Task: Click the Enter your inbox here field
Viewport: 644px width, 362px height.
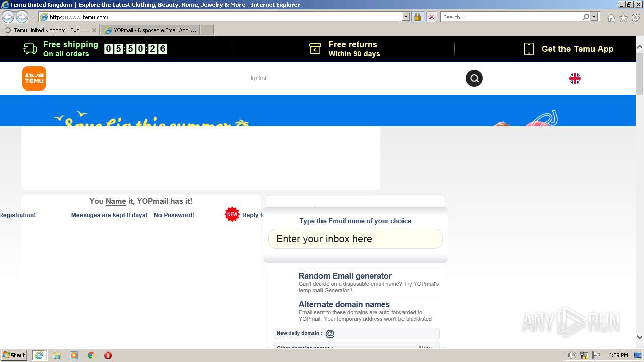Action: coord(355,239)
